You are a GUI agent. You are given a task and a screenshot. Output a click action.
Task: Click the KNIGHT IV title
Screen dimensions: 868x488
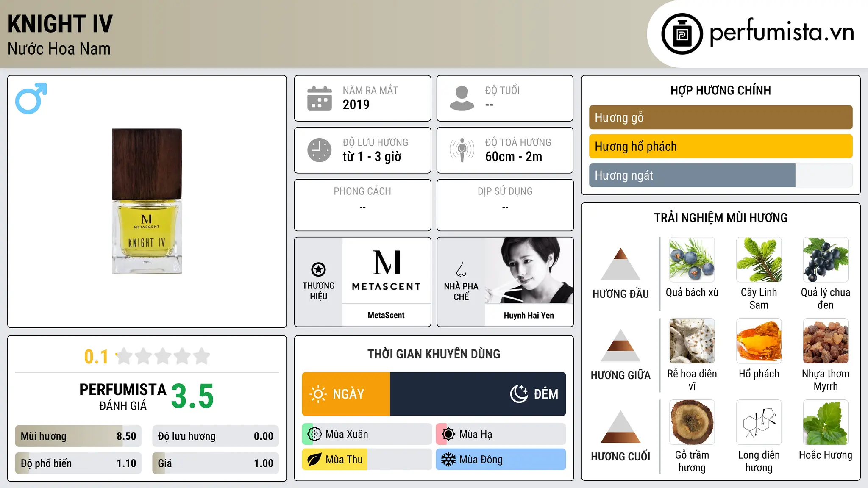coord(60,24)
